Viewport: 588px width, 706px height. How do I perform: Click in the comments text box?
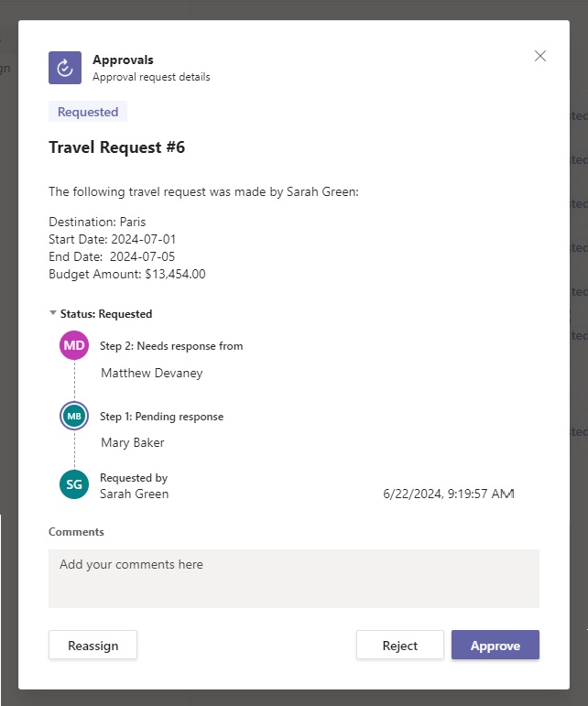click(293, 578)
